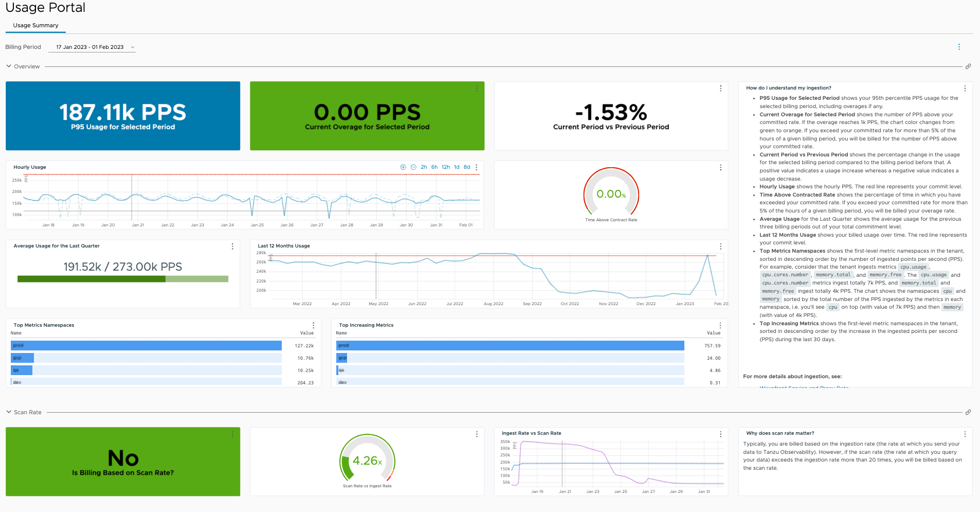
Task: Open the Billing Period dropdown
Action: 92,47
